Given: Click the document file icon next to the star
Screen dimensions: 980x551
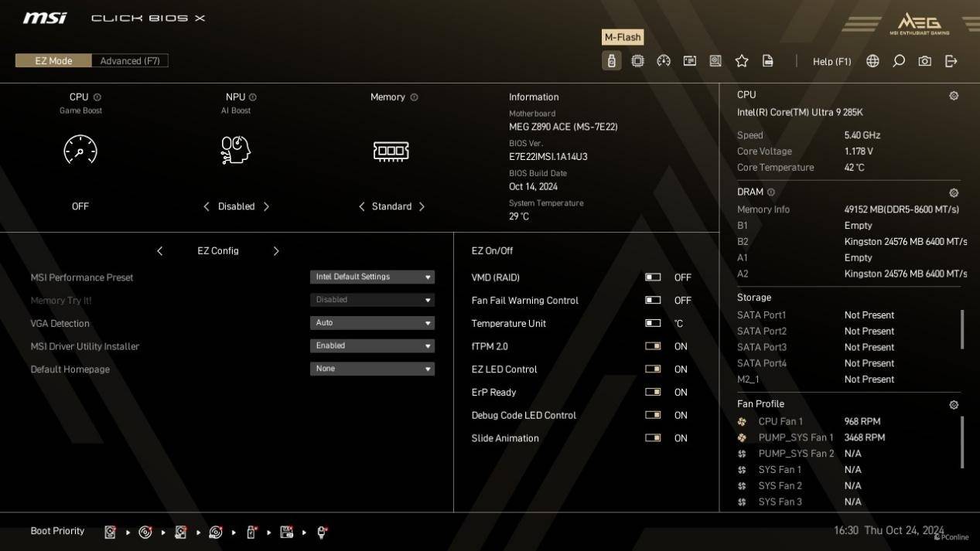Looking at the screenshot, I should [x=768, y=61].
